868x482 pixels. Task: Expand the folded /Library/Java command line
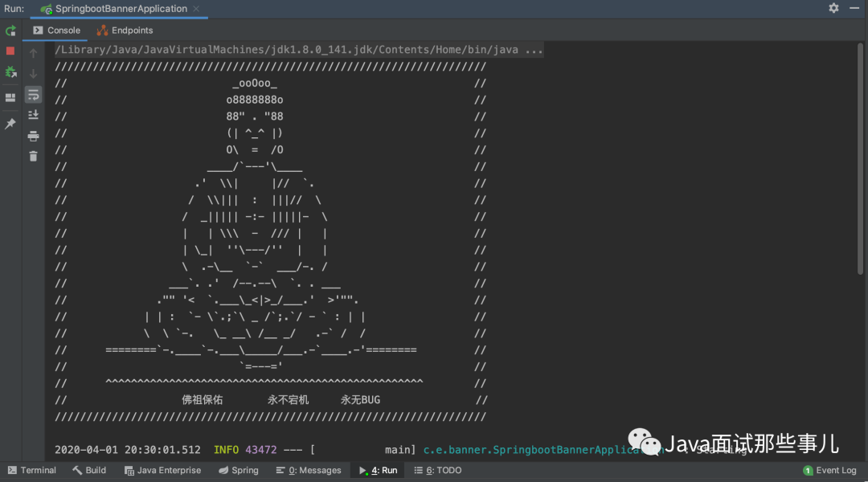click(x=299, y=50)
